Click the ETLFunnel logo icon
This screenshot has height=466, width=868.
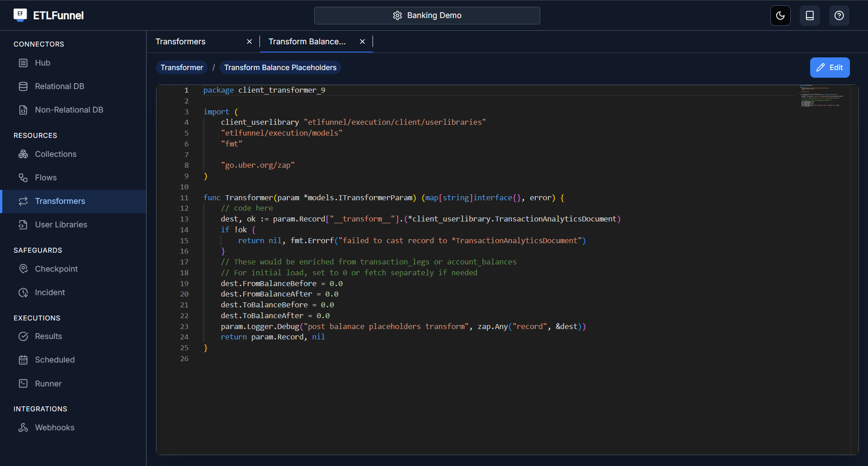pyautogui.click(x=20, y=15)
